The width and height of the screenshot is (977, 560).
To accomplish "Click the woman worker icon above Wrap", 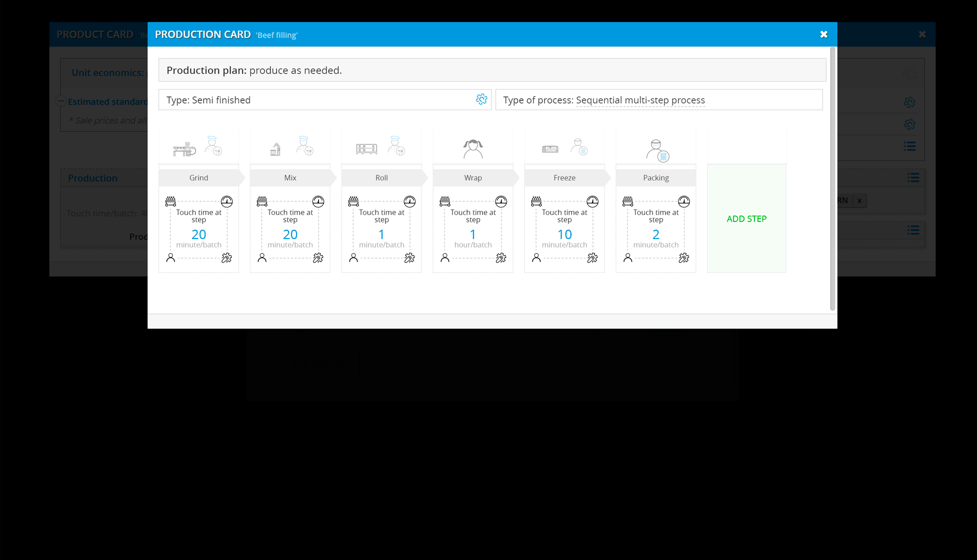I will 473,148.
